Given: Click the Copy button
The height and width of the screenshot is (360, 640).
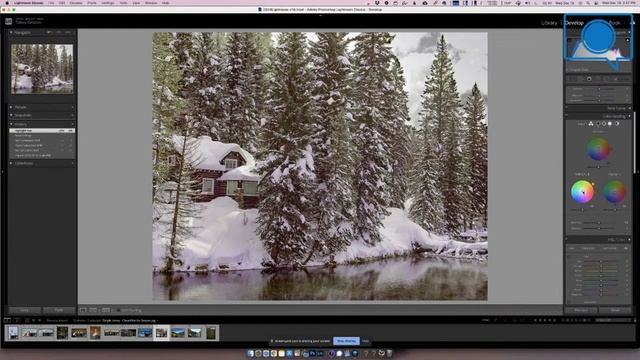Looking at the screenshot, I should click(x=24, y=310).
